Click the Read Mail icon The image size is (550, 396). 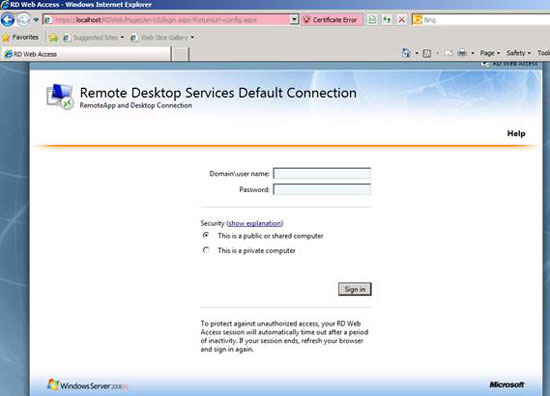[449, 53]
